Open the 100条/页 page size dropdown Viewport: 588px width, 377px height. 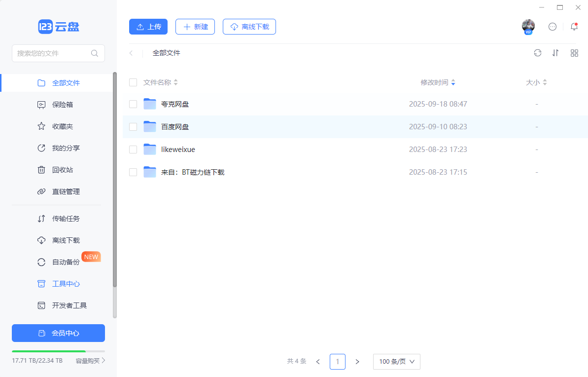pos(396,362)
